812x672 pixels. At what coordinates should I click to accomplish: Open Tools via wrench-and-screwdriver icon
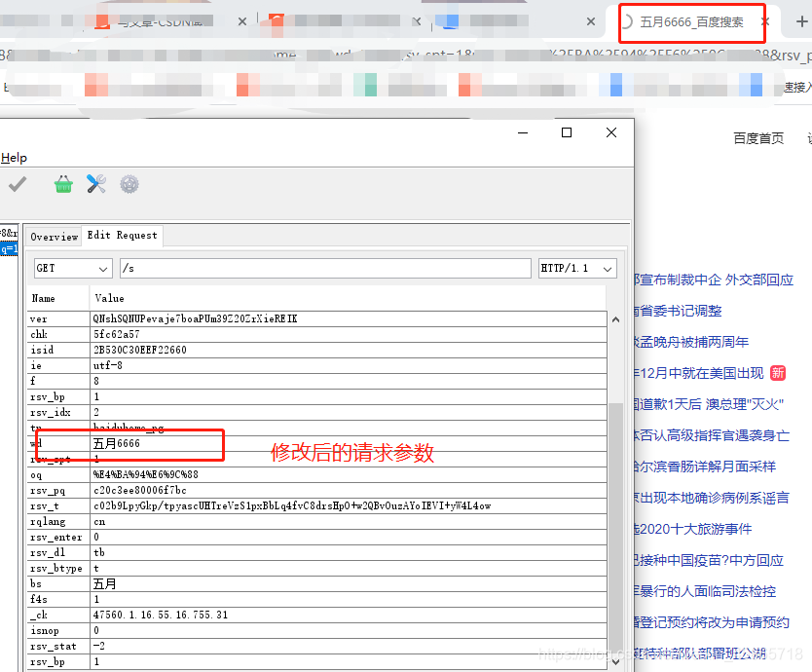96,184
